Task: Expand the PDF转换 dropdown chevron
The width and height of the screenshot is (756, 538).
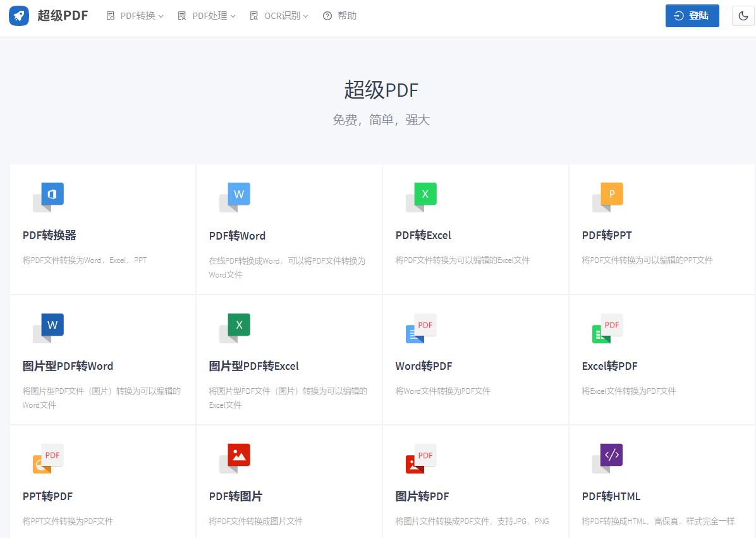Action: 161,16
